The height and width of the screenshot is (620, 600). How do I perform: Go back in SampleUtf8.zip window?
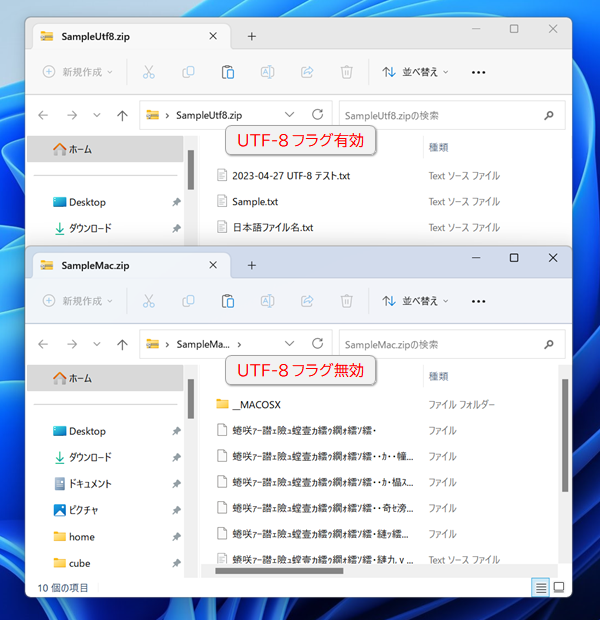pyautogui.click(x=43, y=115)
